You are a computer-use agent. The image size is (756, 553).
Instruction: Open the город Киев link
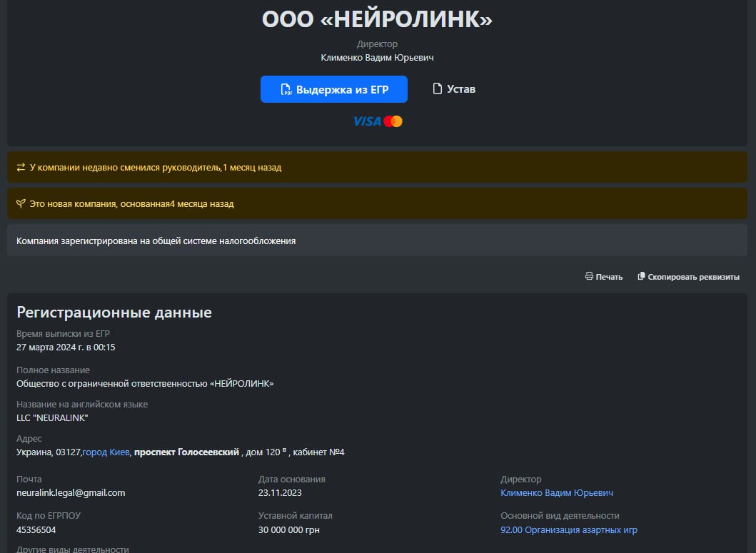coord(106,452)
